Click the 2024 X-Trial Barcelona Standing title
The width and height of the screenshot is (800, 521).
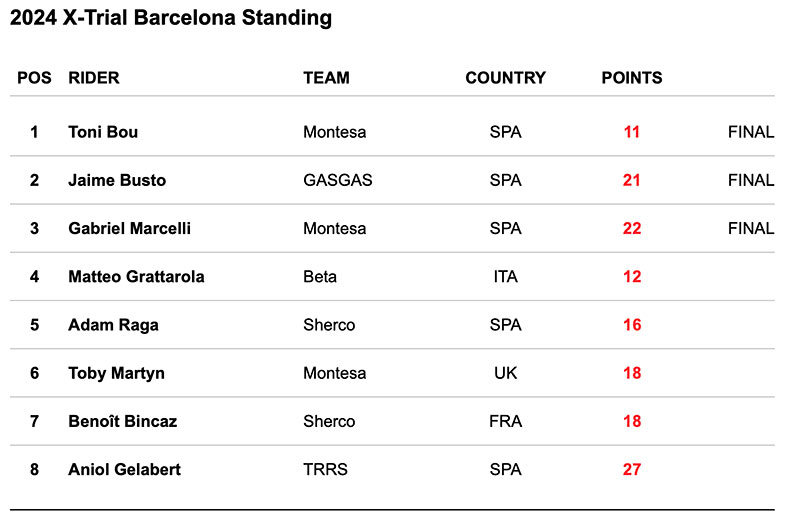(171, 18)
